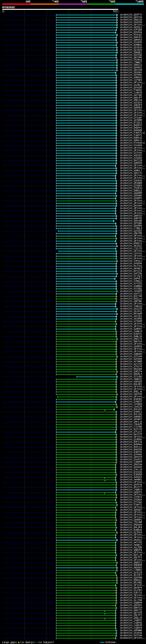The image size is (146, 644).
Task: Select the UniRef100_P36871 label
Action: tap(131, 135)
